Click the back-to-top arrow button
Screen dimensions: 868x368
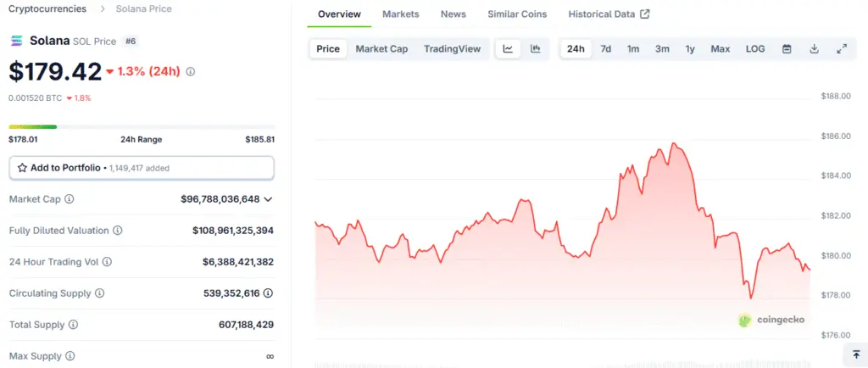click(856, 354)
